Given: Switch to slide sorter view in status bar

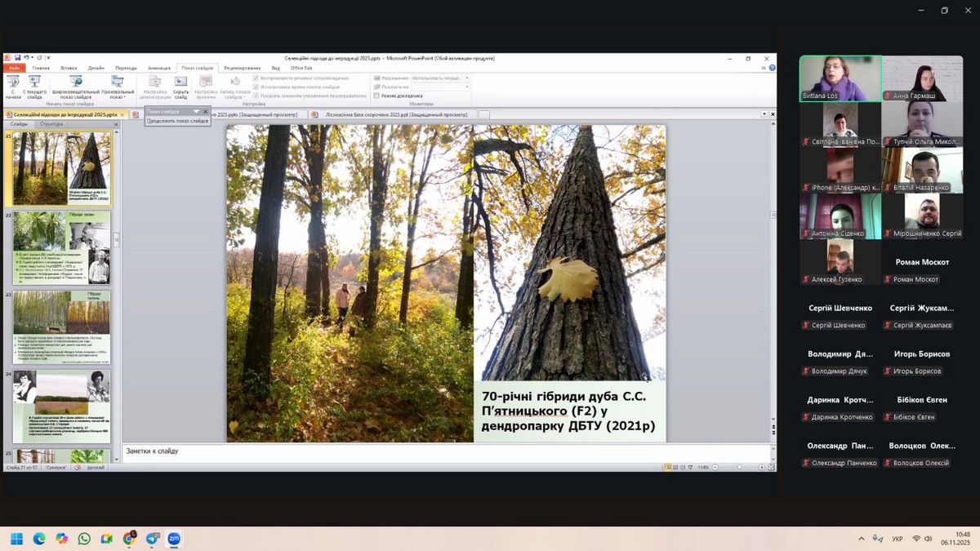Looking at the screenshot, I should coord(676,468).
